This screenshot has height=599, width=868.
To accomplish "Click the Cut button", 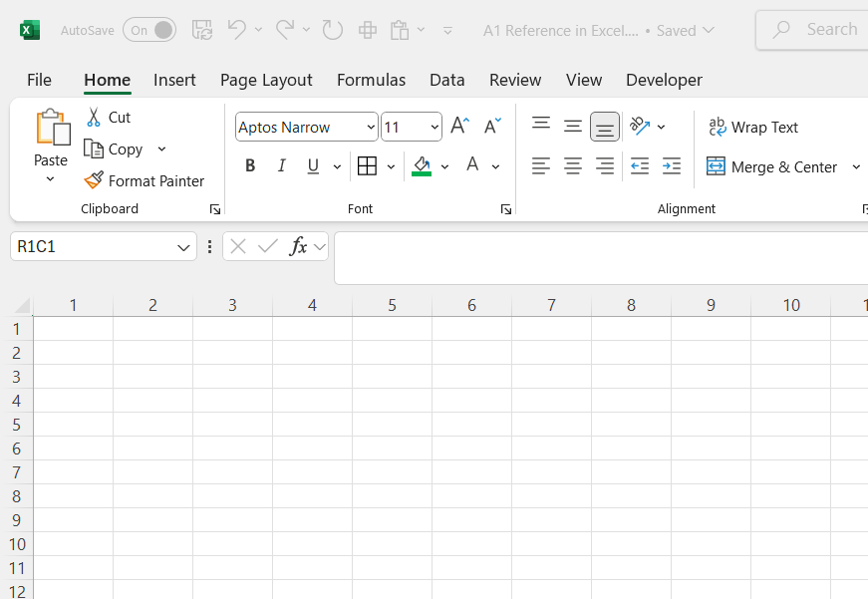I will 109,118.
